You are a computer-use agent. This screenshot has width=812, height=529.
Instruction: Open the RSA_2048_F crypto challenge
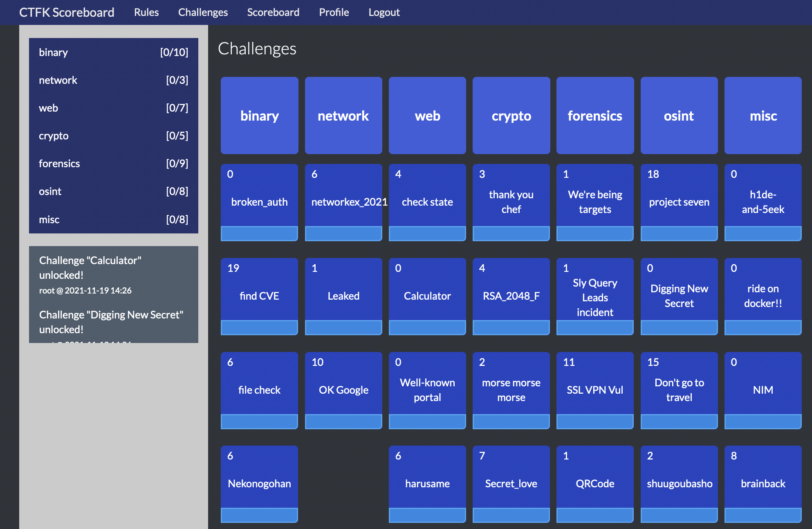[x=511, y=296]
